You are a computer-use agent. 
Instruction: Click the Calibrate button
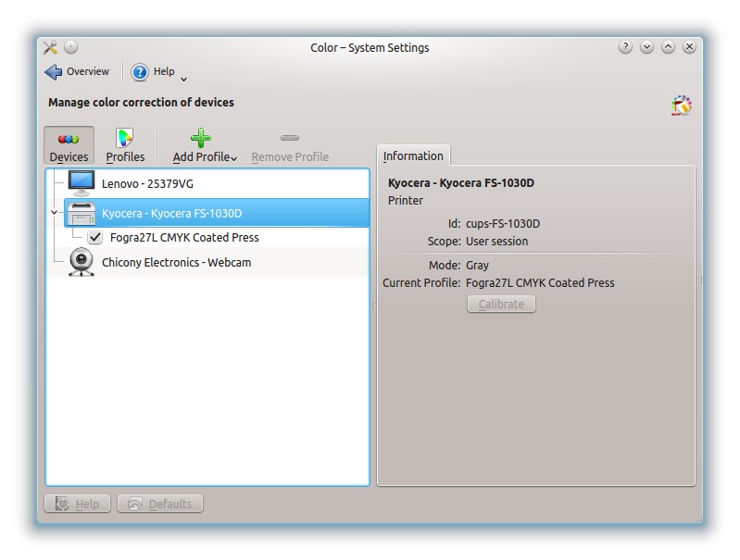(x=501, y=304)
